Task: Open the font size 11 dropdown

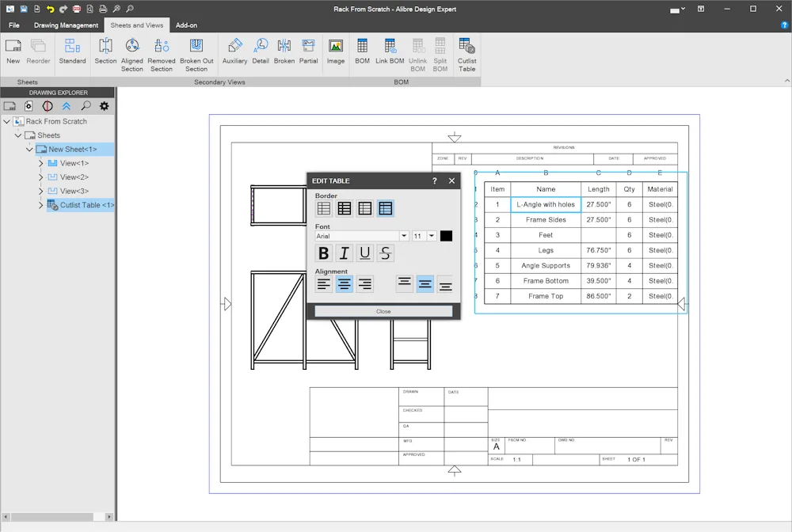Action: [432, 236]
